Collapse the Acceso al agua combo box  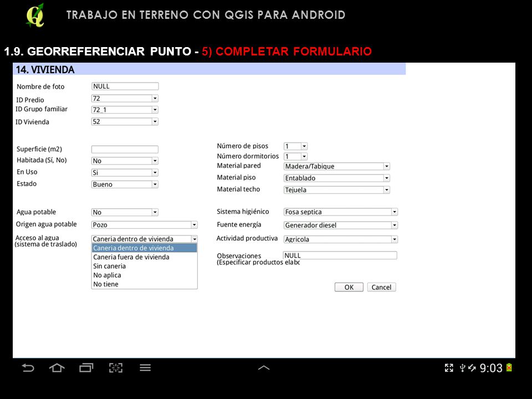pos(145,239)
